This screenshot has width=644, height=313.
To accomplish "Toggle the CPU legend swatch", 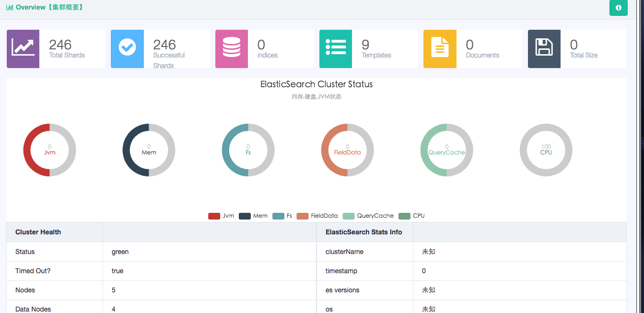I will pyautogui.click(x=405, y=216).
